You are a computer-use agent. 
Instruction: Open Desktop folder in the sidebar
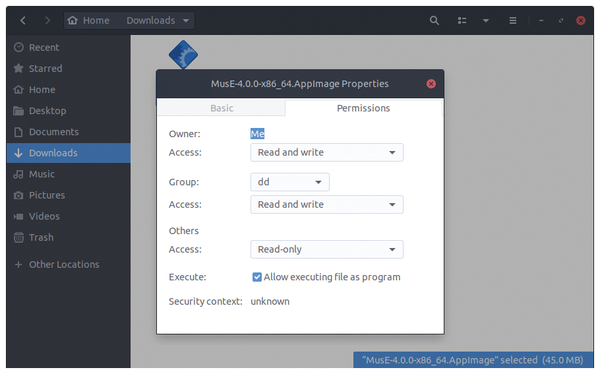click(68, 111)
